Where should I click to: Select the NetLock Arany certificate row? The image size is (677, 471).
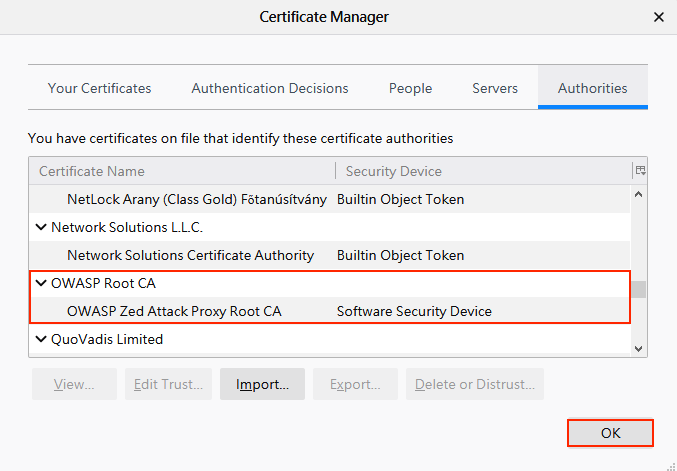tap(196, 199)
